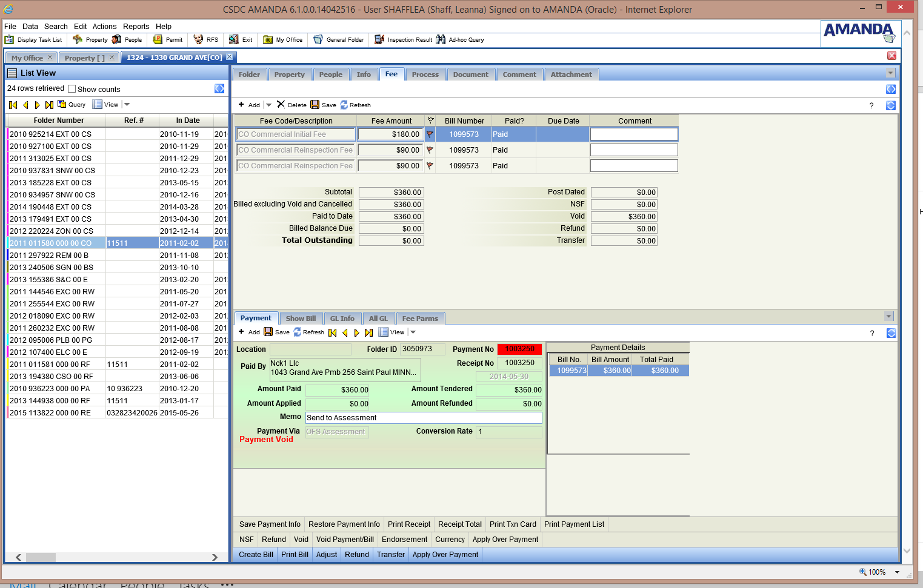
Task: Refresh the Payment panel
Action: click(298, 332)
